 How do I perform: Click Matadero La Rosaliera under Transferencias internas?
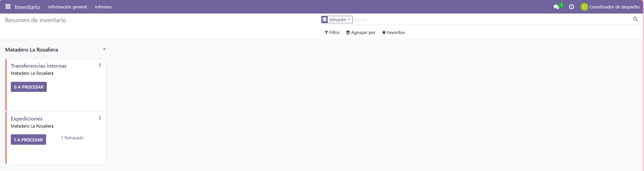tap(32, 73)
